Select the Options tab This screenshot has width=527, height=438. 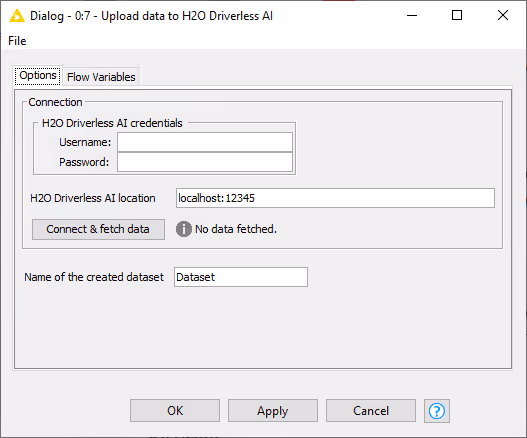click(x=38, y=75)
